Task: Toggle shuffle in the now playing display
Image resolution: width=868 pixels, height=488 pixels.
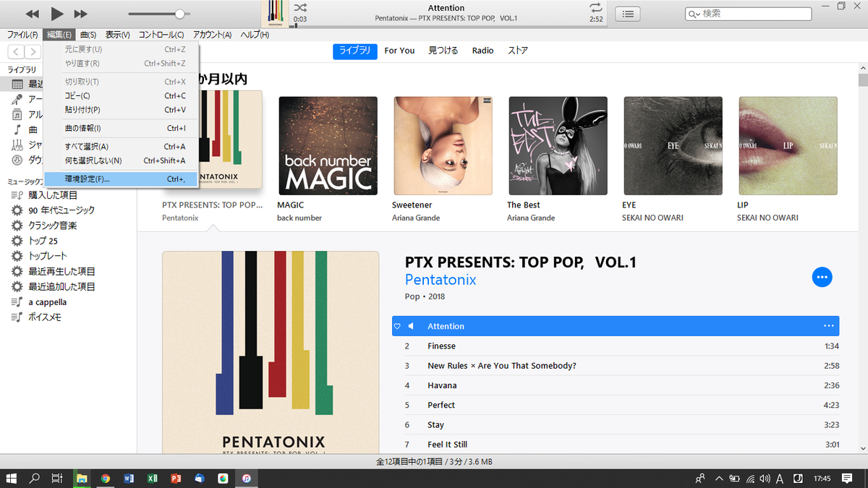Action: (299, 7)
